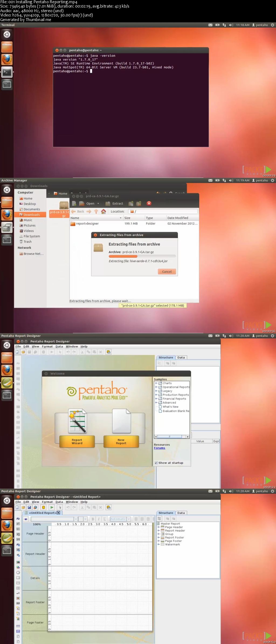Click the Extract button label in Archive Manager
Image resolution: width=276 pixels, height=644 pixels.
coord(118,203)
